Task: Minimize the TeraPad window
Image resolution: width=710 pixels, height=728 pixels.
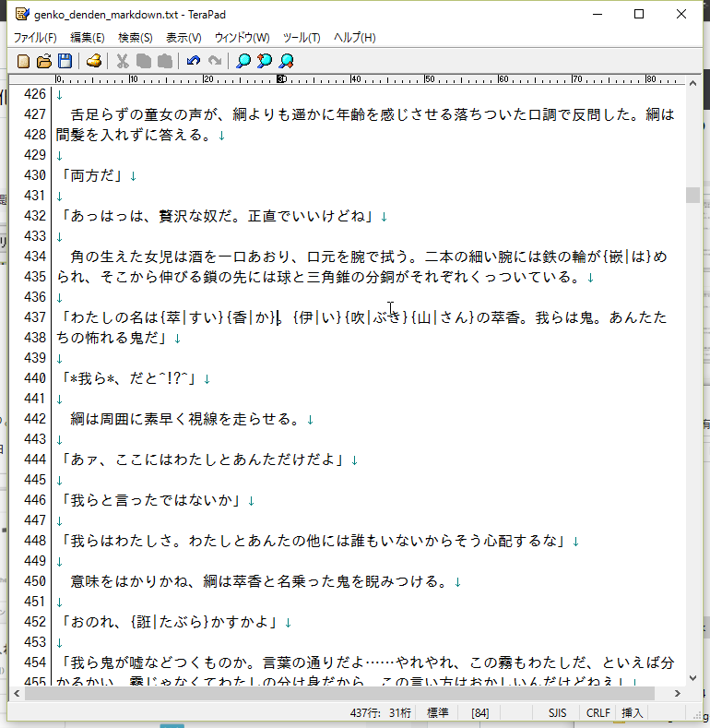Action: pyautogui.click(x=598, y=14)
